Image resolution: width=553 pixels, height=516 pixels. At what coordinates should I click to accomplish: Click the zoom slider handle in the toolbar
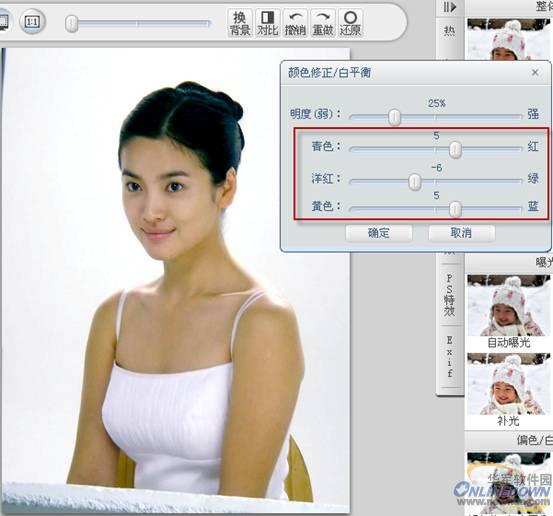(x=72, y=24)
